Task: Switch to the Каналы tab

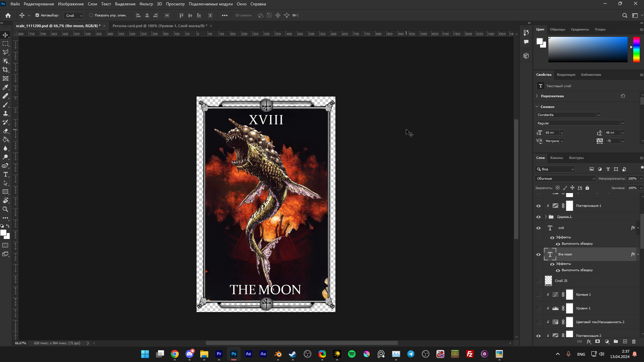Action: click(556, 158)
